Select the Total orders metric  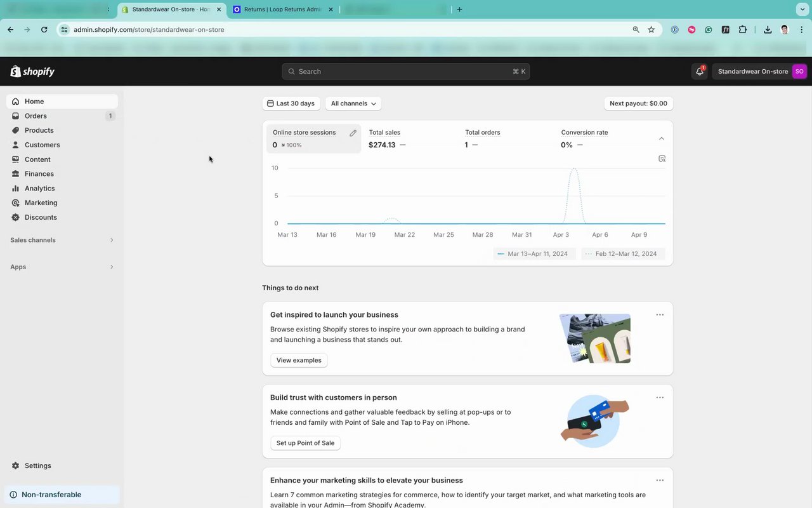(x=506, y=138)
